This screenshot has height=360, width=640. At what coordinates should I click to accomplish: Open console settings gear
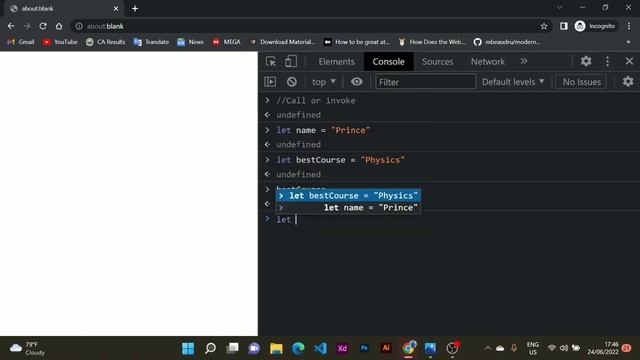pos(628,82)
